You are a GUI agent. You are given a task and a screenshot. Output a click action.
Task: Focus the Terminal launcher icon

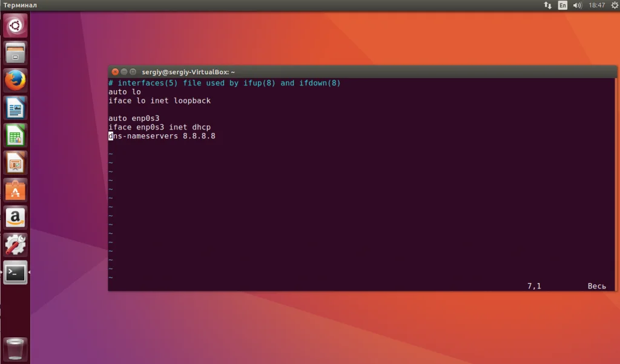(x=15, y=273)
